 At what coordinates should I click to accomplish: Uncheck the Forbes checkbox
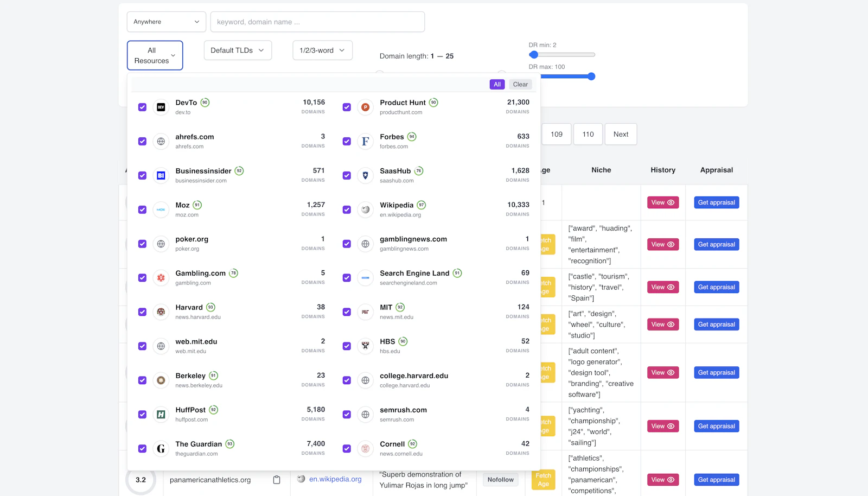tap(347, 142)
